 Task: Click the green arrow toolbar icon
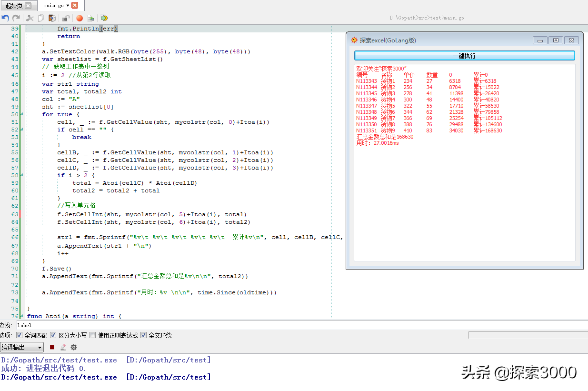point(104,18)
